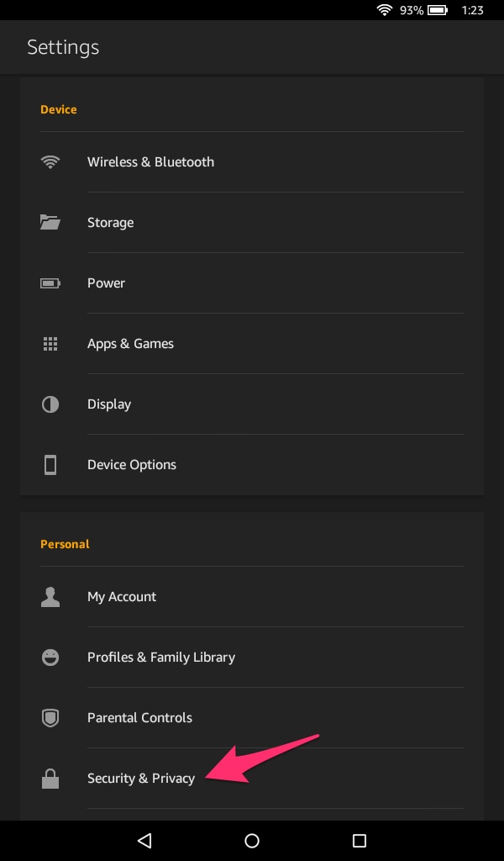This screenshot has width=504, height=861.
Task: Open Profiles & Family Library
Action: 161,658
